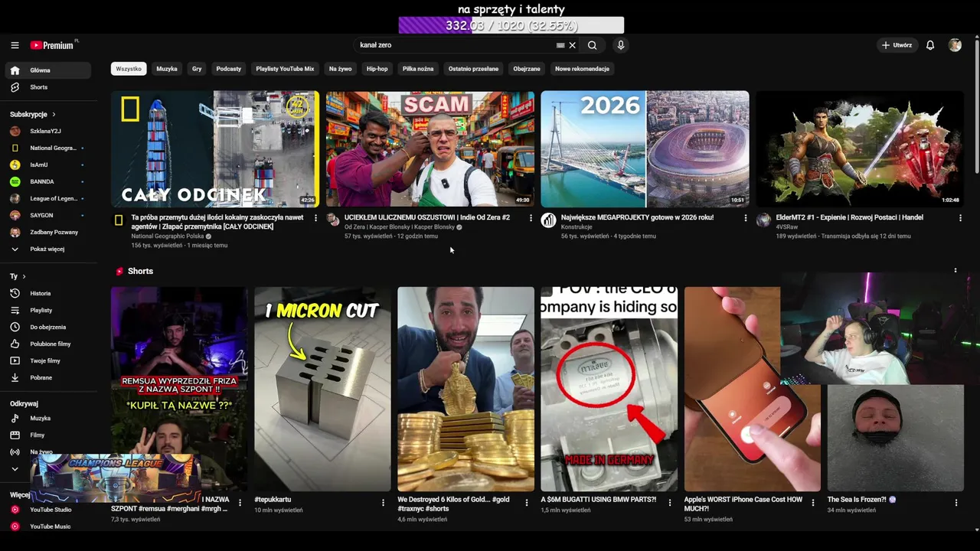Open Playlisty in sidebar
980x551 pixels.
pyautogui.click(x=48, y=310)
